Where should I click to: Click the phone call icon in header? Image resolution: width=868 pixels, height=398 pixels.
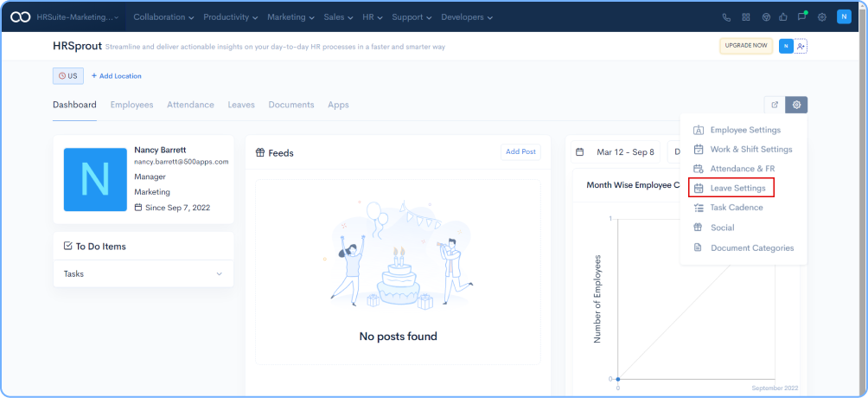725,17
